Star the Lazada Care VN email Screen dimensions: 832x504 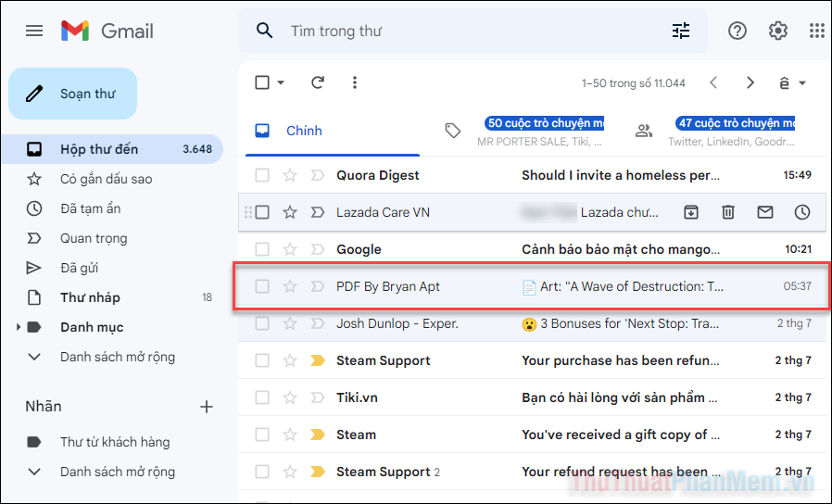(290, 212)
